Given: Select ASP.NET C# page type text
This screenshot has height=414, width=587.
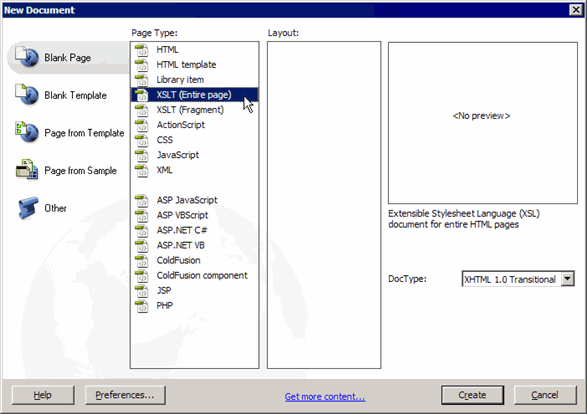Looking at the screenshot, I should pyautogui.click(x=182, y=230).
